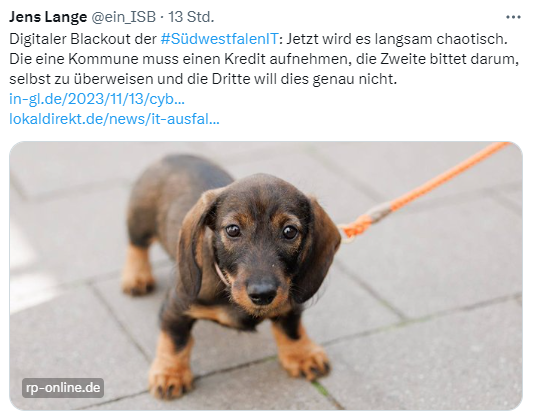Click the sentence "Jetzt wird es langsam chaotisch"
The height and width of the screenshot is (419, 537).
pos(395,39)
